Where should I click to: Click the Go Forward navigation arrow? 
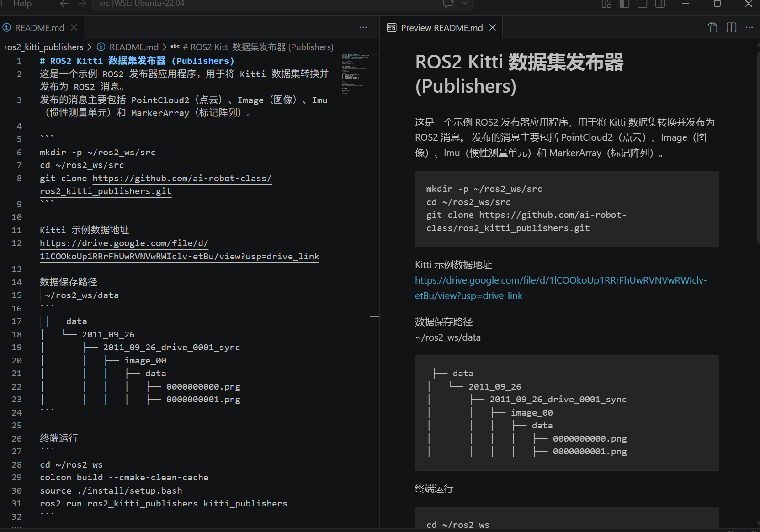tap(81, 4)
